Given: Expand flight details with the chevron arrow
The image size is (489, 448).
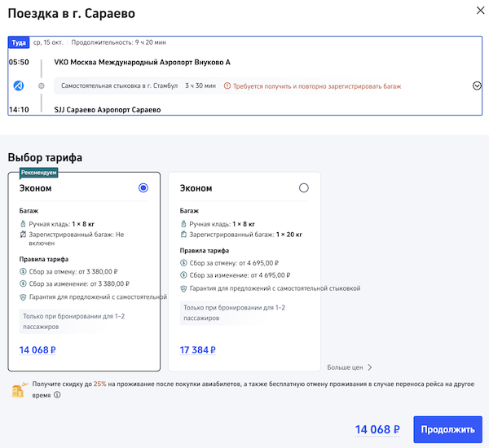Looking at the screenshot, I should coord(477,86).
